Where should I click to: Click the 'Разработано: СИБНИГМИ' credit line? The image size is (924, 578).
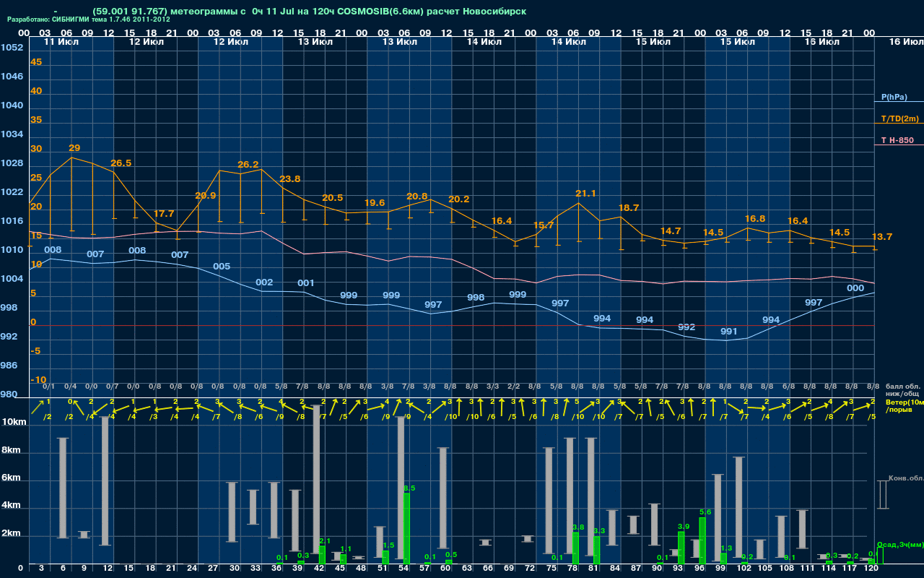pyautogui.click(x=89, y=20)
